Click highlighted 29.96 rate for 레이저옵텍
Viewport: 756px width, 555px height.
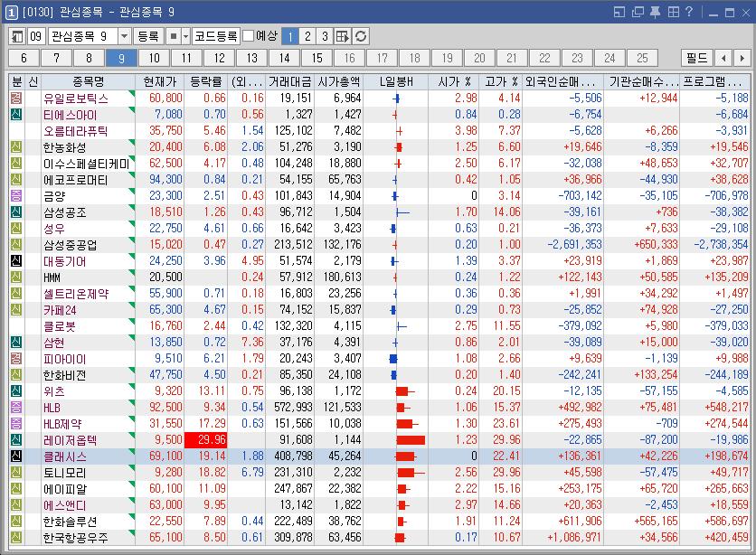click(205, 440)
